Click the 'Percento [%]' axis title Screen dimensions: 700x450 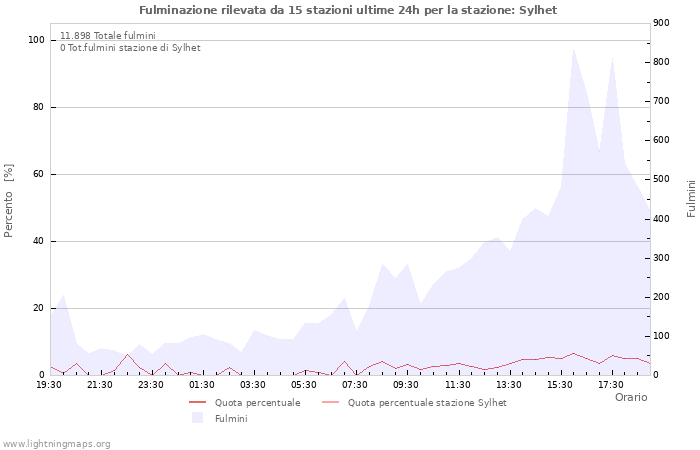8,200
